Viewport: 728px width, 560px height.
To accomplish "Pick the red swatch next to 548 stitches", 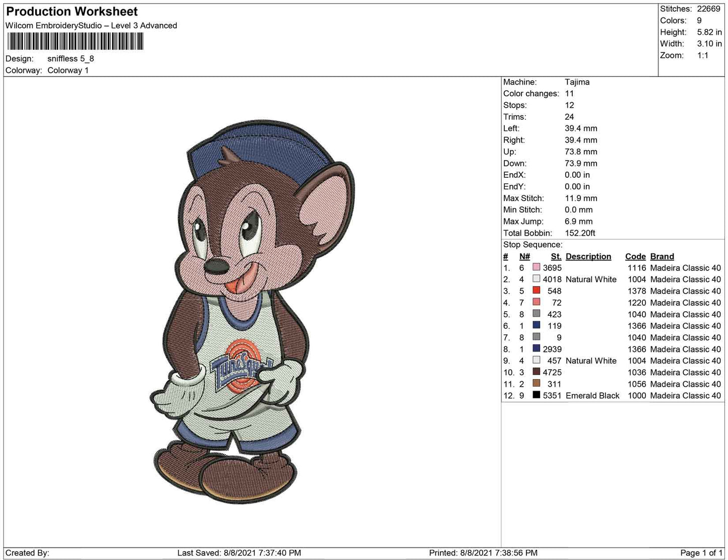I will (x=536, y=291).
